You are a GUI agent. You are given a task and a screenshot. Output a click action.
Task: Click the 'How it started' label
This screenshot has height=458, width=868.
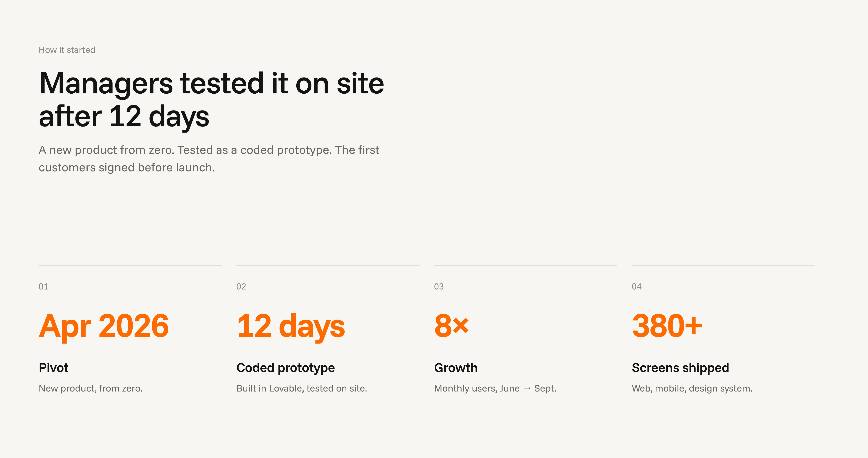tap(67, 50)
